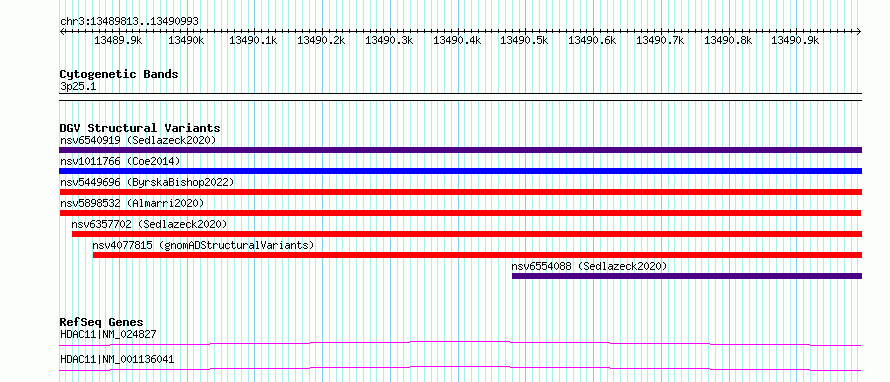Image resolution: width=890 pixels, height=382 pixels.
Task: Click the 13490.3k ruler tick label
Action: tap(389, 40)
